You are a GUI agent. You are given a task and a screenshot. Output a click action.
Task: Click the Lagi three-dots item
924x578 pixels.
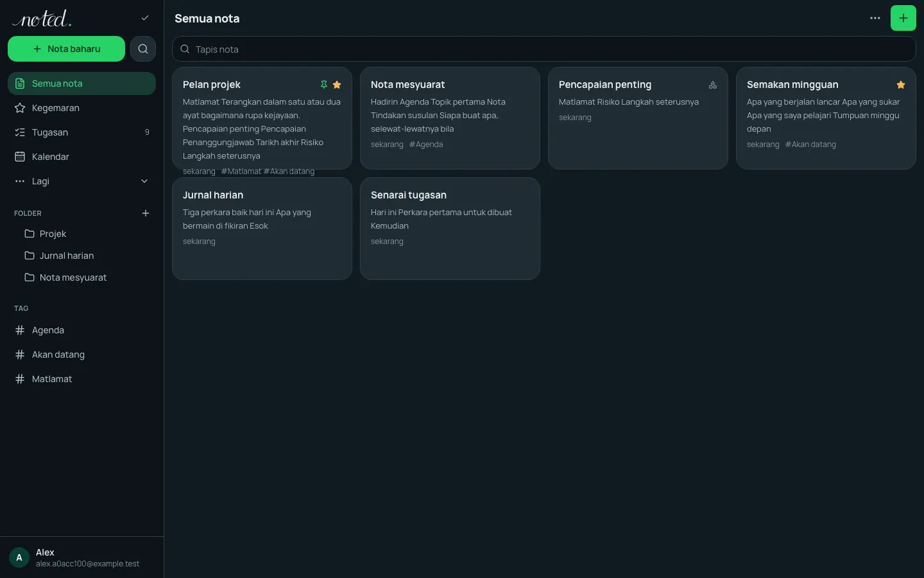[x=81, y=181]
